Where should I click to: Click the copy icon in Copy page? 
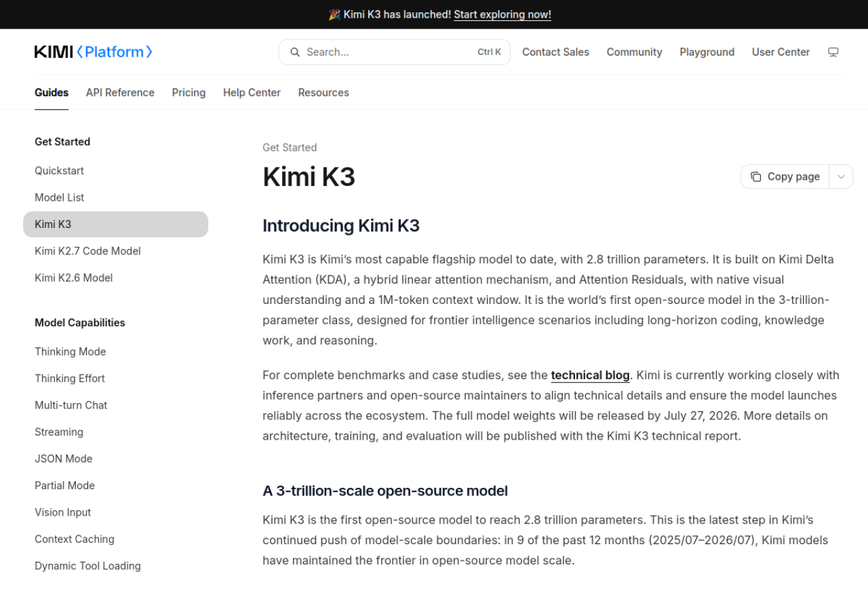(x=755, y=176)
